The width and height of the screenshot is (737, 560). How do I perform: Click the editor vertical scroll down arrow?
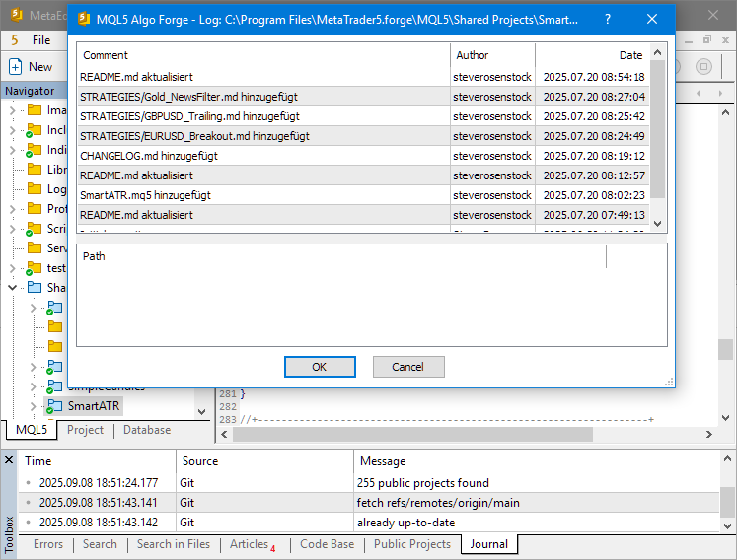pos(725,418)
